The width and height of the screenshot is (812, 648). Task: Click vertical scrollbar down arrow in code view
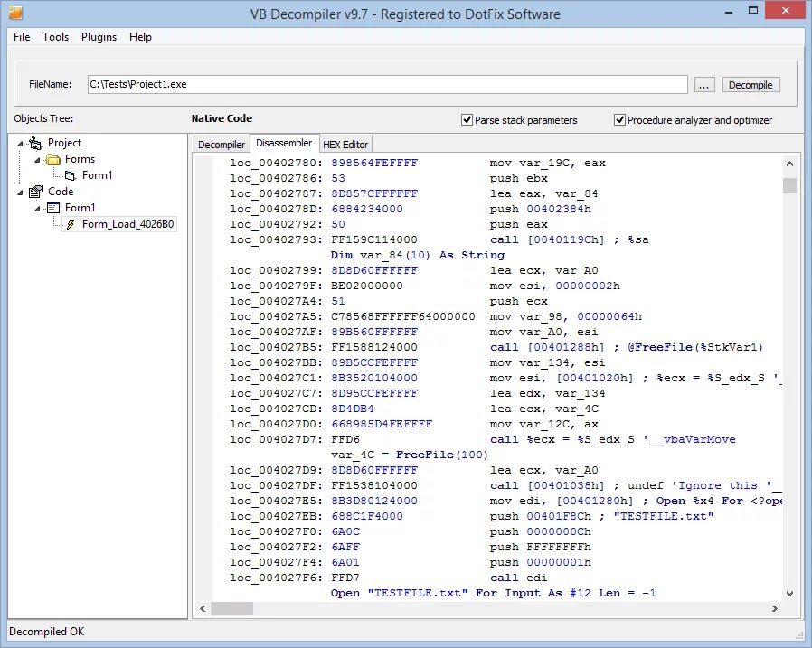[789, 593]
